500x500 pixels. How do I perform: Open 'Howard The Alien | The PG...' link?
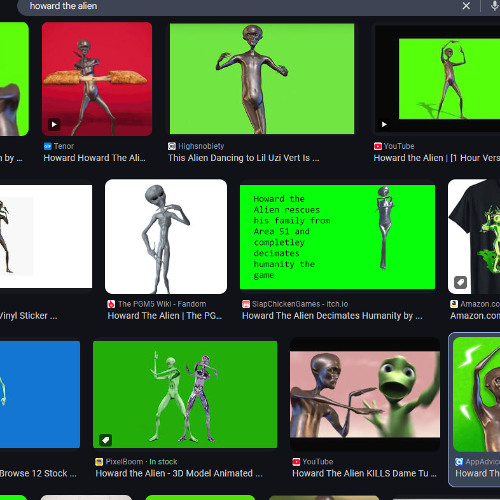165,316
